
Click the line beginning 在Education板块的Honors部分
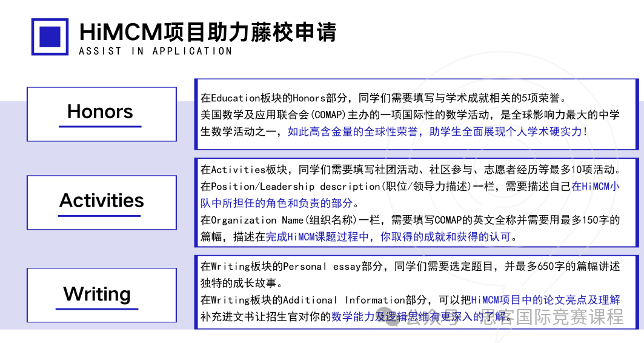click(x=383, y=98)
